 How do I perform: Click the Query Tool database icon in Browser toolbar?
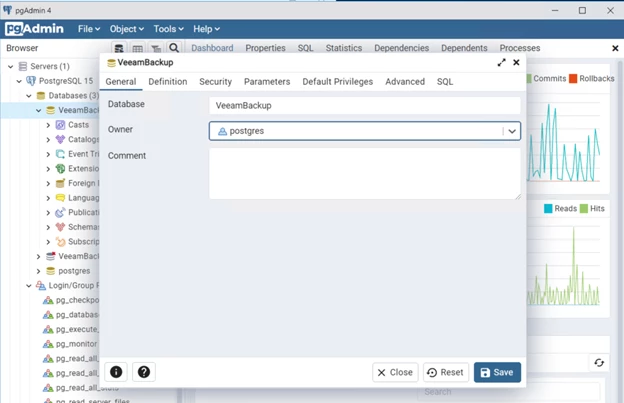click(119, 49)
